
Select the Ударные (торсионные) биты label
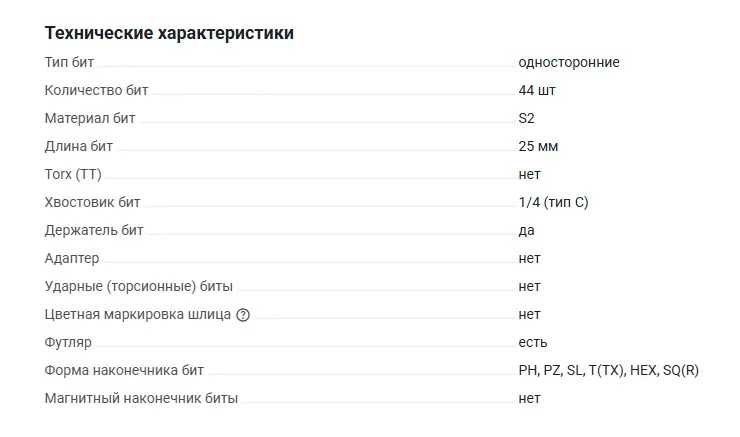(x=139, y=286)
